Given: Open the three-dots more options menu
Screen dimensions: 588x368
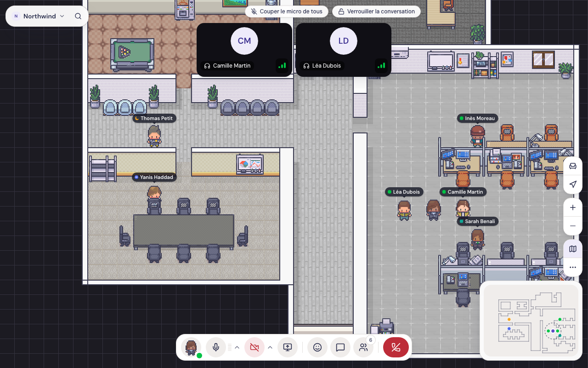Looking at the screenshot, I should coord(573,267).
